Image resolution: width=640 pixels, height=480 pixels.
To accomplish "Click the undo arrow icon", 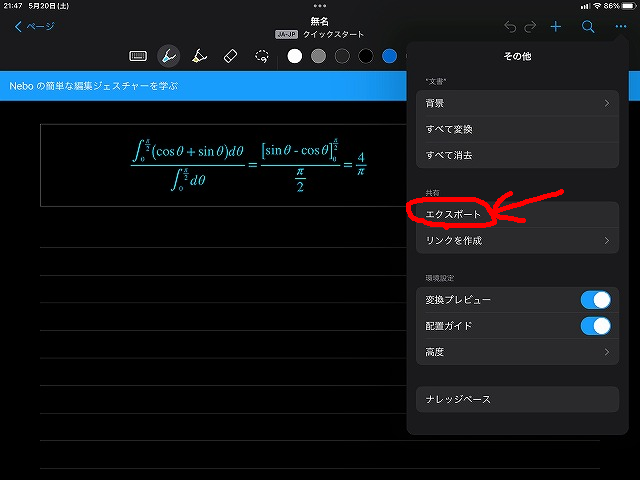I will click(511, 27).
